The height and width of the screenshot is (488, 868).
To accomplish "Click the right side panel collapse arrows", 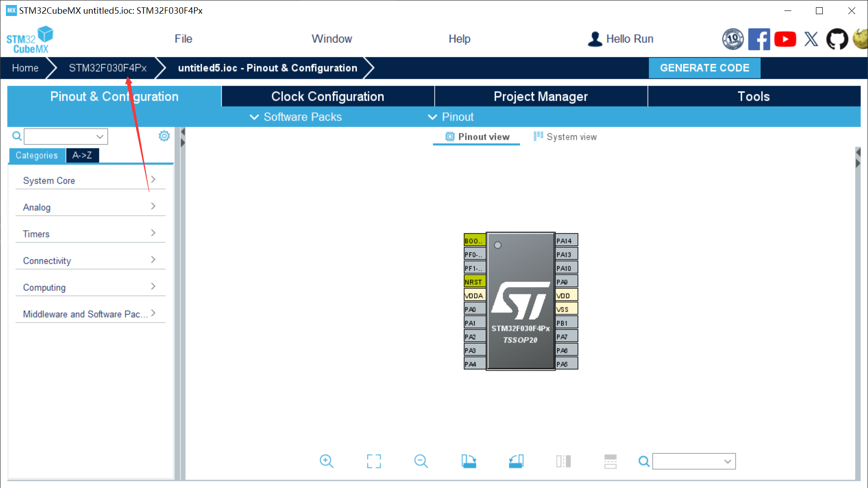I will click(858, 157).
